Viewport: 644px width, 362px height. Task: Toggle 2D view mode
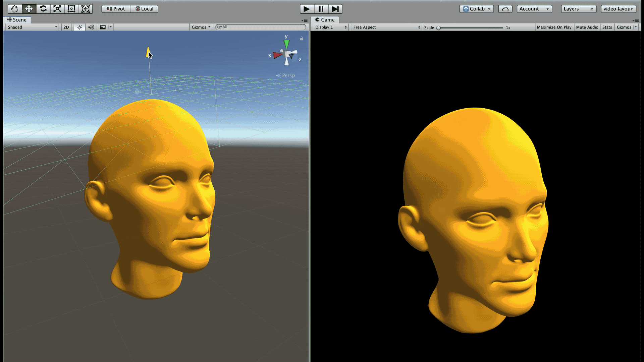(66, 27)
